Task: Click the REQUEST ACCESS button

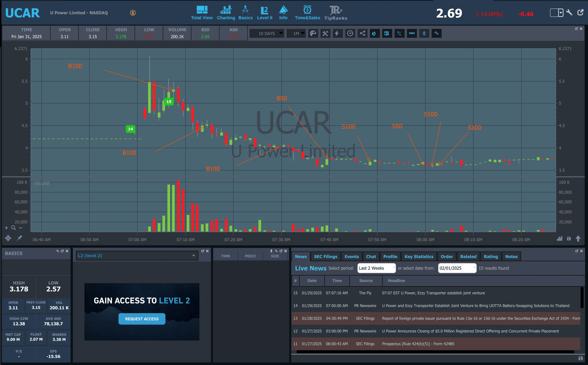Action: click(142, 319)
